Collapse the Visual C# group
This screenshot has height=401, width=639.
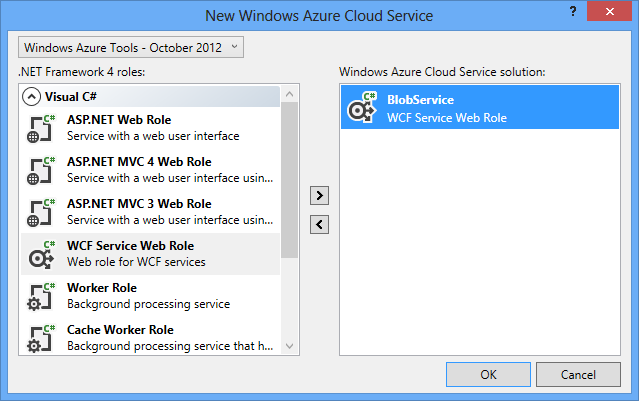coord(32,97)
